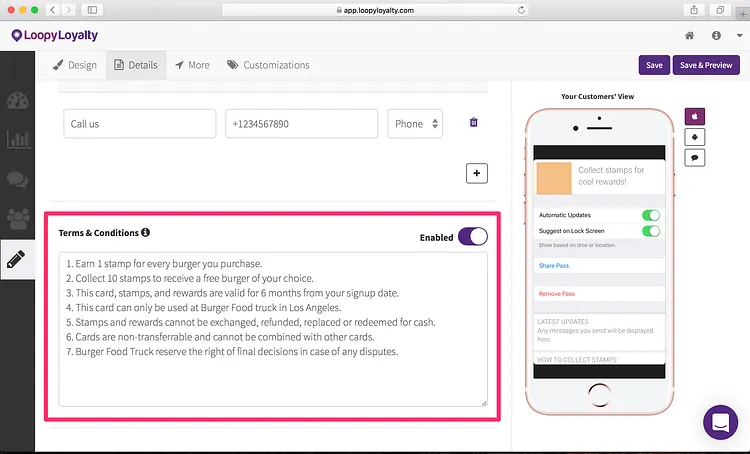
Task: Click the Save & Preview button
Action: (706, 65)
